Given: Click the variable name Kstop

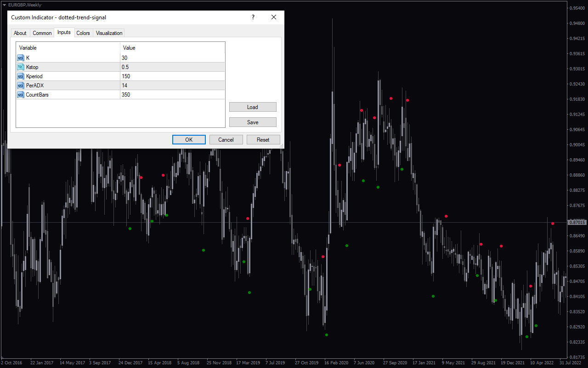Looking at the screenshot, I should [32, 67].
